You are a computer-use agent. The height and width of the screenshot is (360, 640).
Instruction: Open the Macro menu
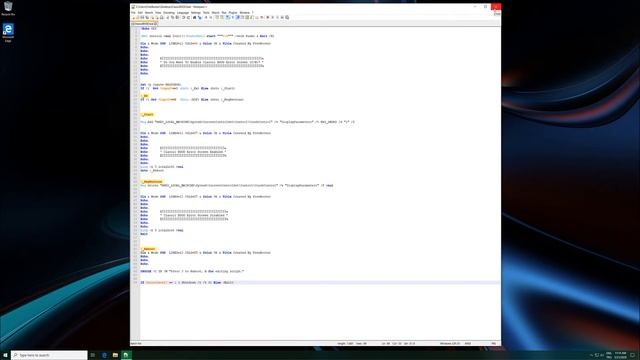[216, 13]
